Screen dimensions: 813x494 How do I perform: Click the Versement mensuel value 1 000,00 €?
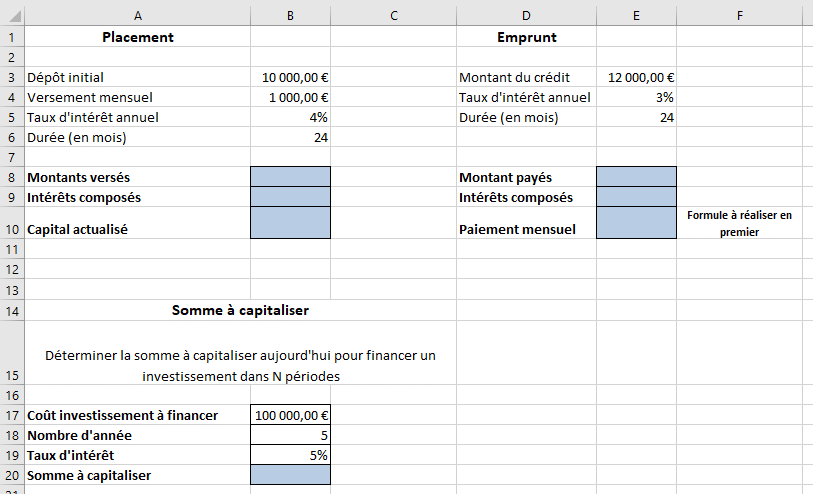(x=290, y=97)
